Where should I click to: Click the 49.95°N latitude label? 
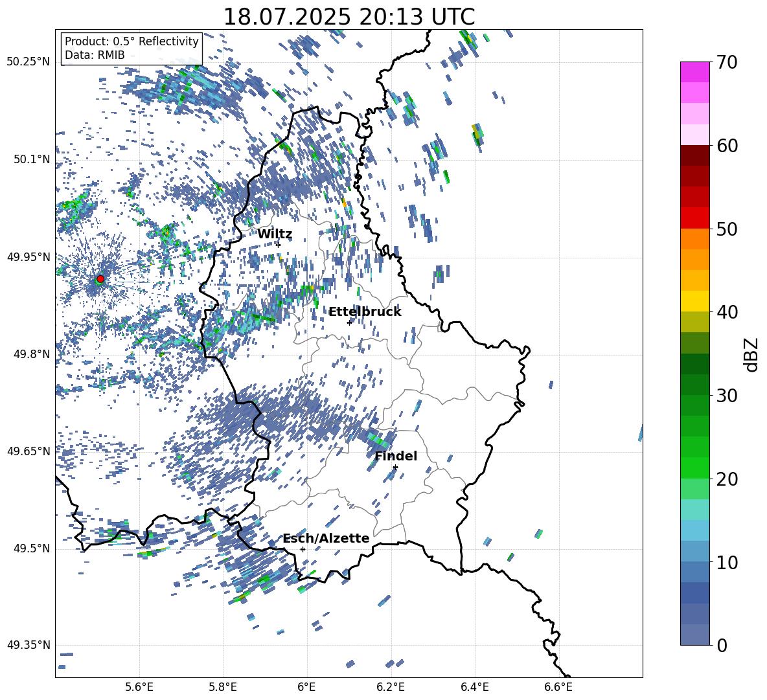click(x=29, y=256)
